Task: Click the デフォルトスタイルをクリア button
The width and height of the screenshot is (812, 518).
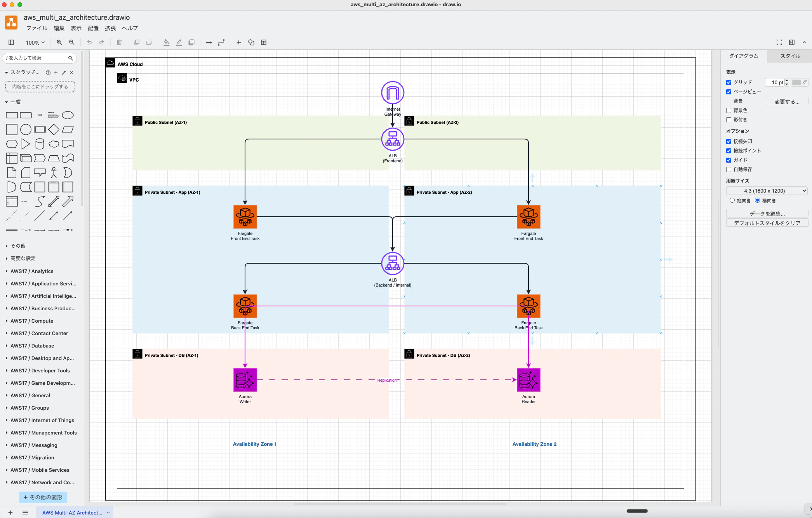Action: click(x=767, y=223)
